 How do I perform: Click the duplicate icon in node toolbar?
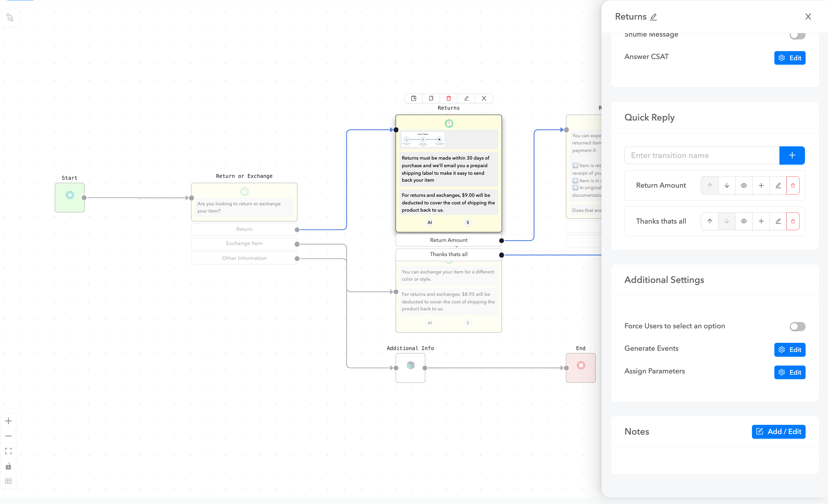(431, 98)
